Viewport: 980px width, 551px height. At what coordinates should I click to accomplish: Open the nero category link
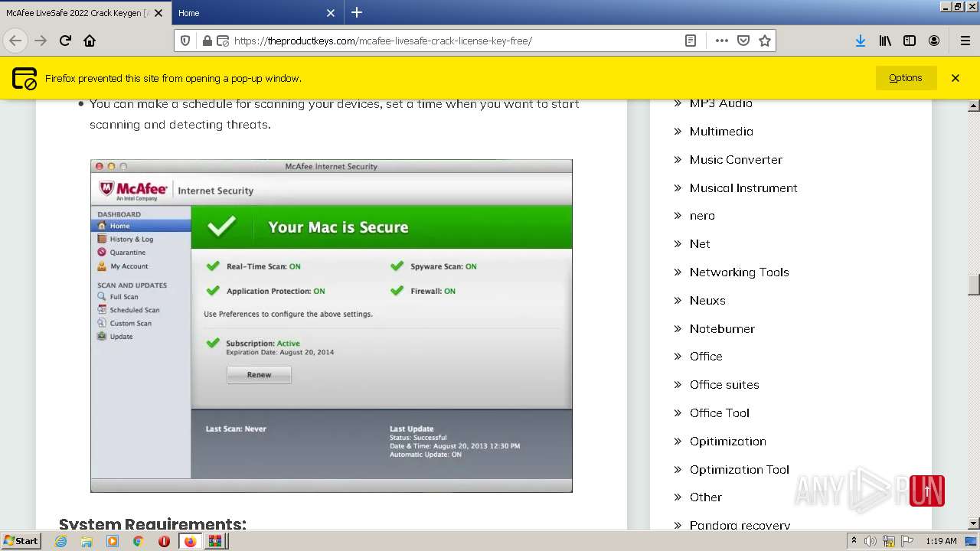[x=702, y=216]
